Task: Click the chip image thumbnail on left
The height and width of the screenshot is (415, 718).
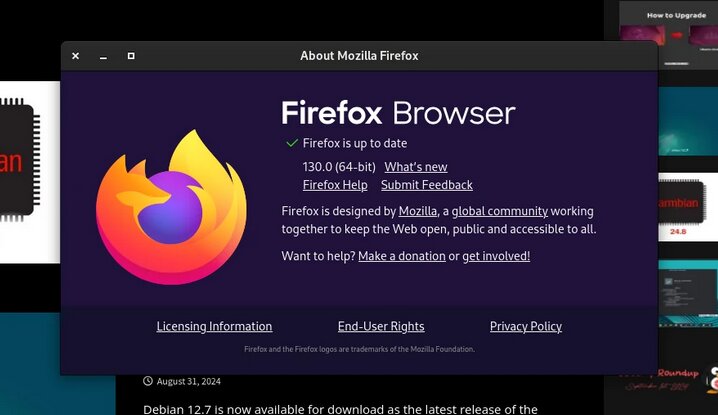Action: pos(30,172)
